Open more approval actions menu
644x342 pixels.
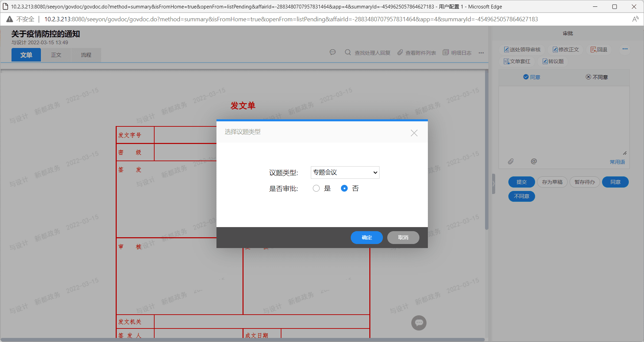pos(625,49)
